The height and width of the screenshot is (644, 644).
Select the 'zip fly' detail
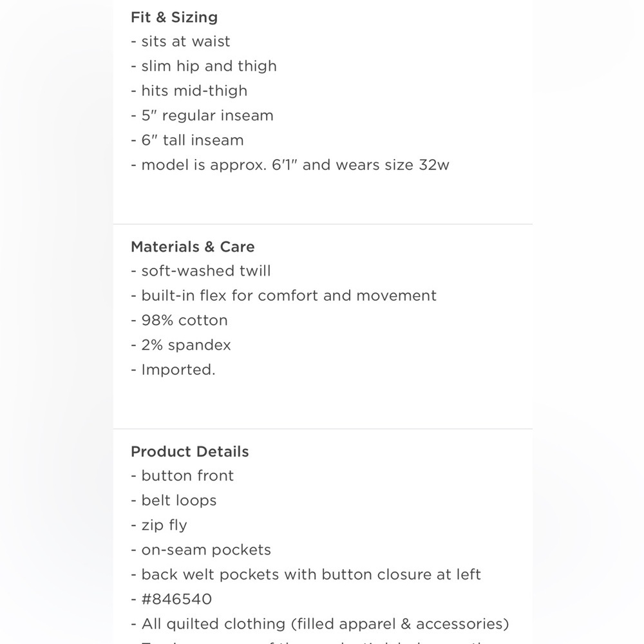click(159, 525)
